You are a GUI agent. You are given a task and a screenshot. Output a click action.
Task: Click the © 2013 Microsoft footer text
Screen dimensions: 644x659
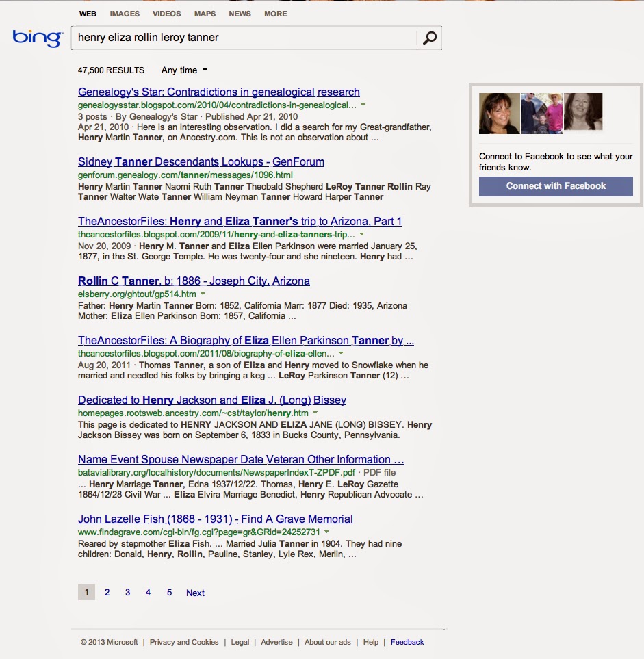pyautogui.click(x=110, y=642)
